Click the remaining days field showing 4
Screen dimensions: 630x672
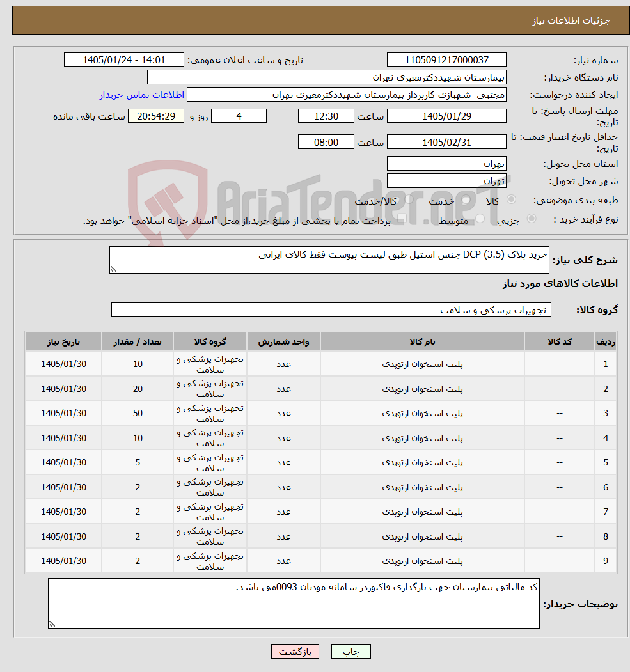239,116
